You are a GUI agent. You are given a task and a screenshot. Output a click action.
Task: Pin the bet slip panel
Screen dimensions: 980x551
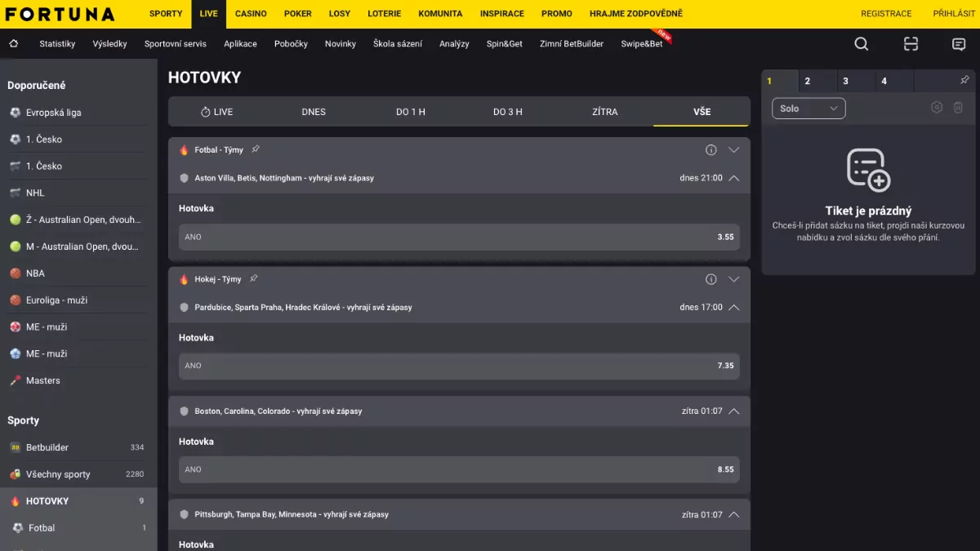click(x=964, y=80)
